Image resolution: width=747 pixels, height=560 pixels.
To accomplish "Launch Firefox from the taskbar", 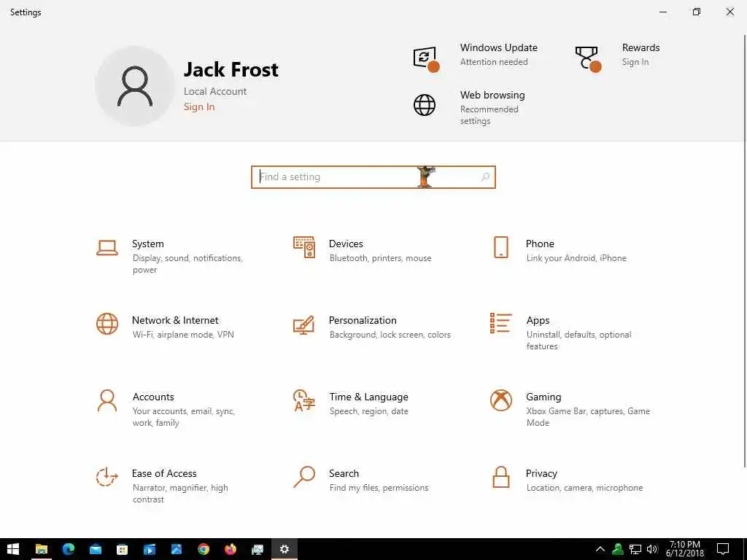I will (231, 549).
